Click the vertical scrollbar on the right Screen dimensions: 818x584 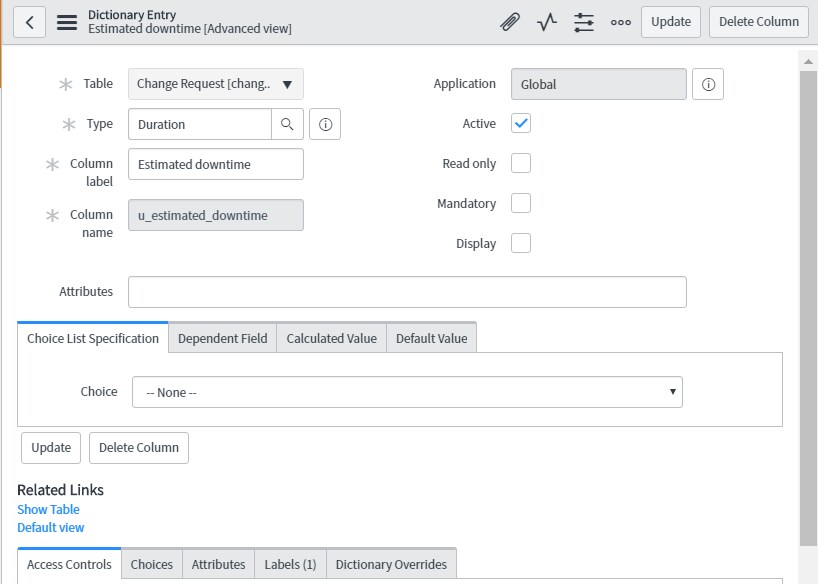click(x=809, y=300)
